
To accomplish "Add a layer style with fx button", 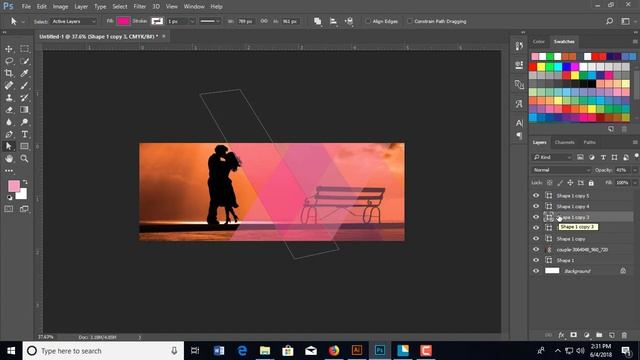I will pos(561,335).
